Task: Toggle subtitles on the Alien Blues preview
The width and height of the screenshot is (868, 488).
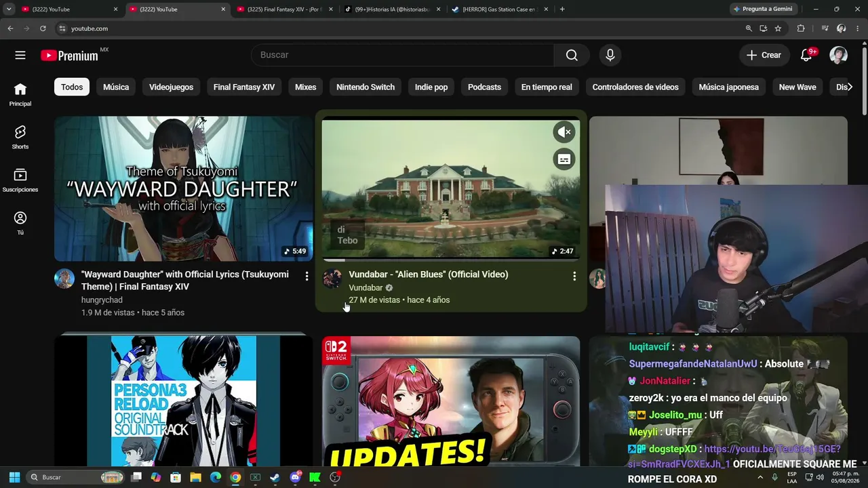Action: click(x=564, y=159)
